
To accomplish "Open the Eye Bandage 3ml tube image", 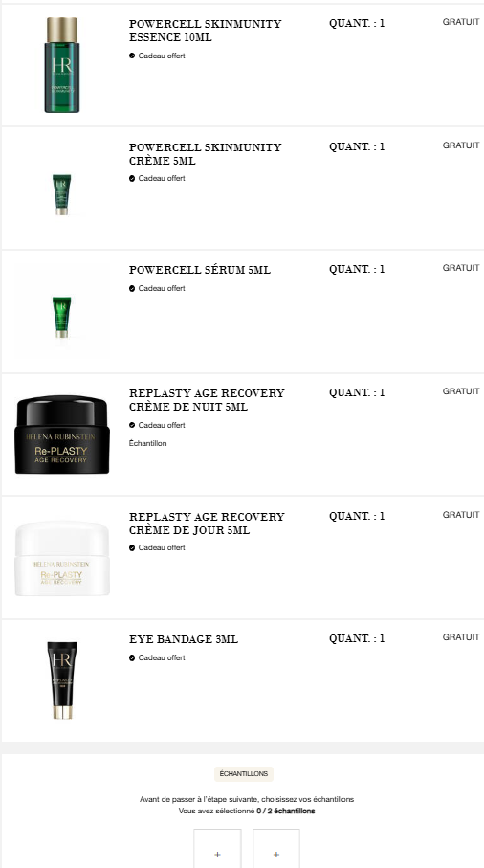I will [x=62, y=680].
